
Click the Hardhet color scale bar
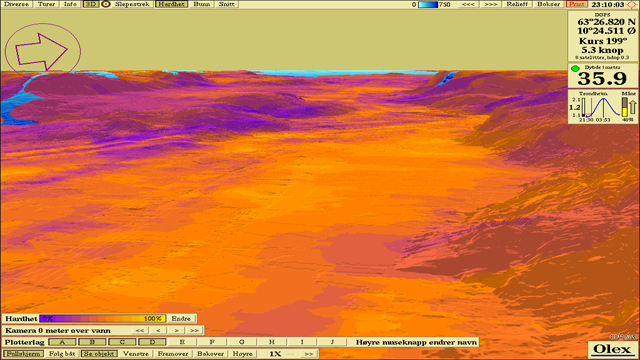click(x=102, y=319)
